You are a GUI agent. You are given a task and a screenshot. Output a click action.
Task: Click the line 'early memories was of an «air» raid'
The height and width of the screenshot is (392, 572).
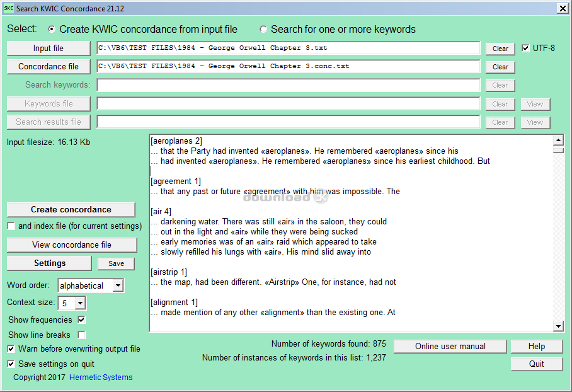pyautogui.click(x=264, y=241)
